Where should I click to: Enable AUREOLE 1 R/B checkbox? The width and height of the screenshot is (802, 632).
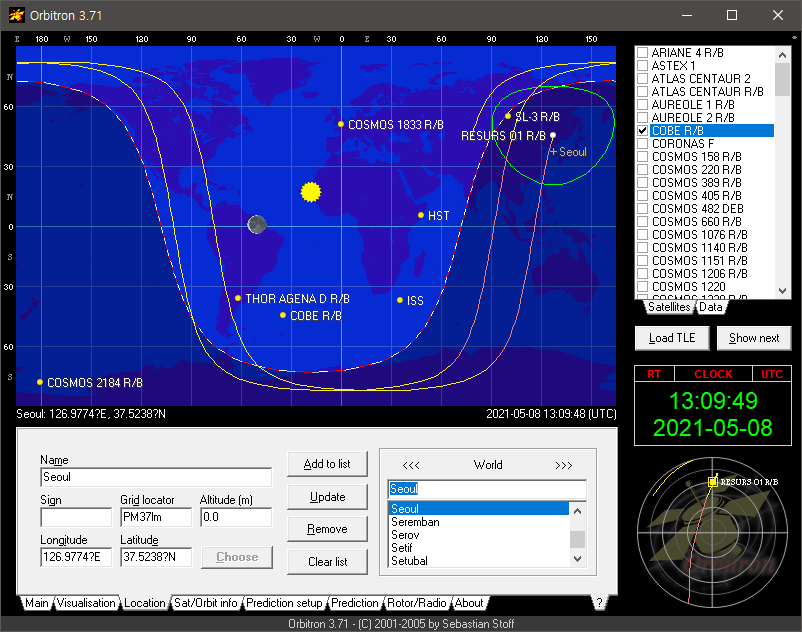tap(642, 105)
